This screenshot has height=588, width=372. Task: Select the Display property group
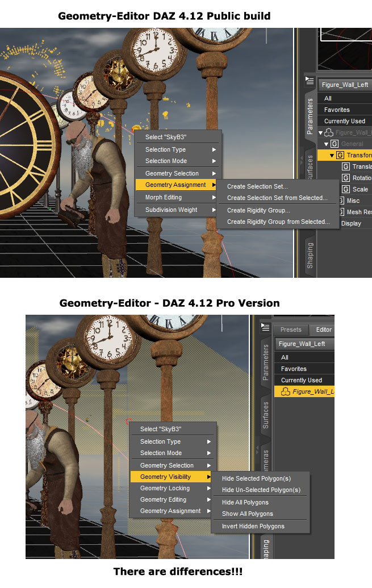click(352, 223)
